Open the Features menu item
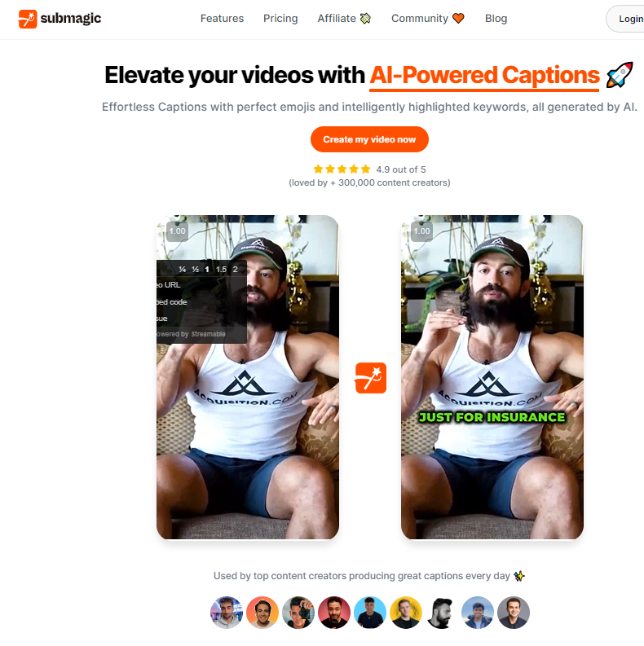The width and height of the screenshot is (644, 646). [x=222, y=19]
